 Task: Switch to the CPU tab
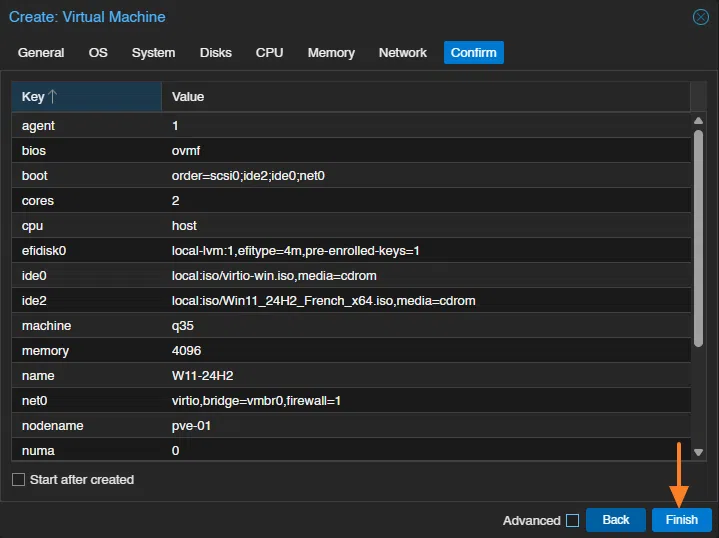269,53
